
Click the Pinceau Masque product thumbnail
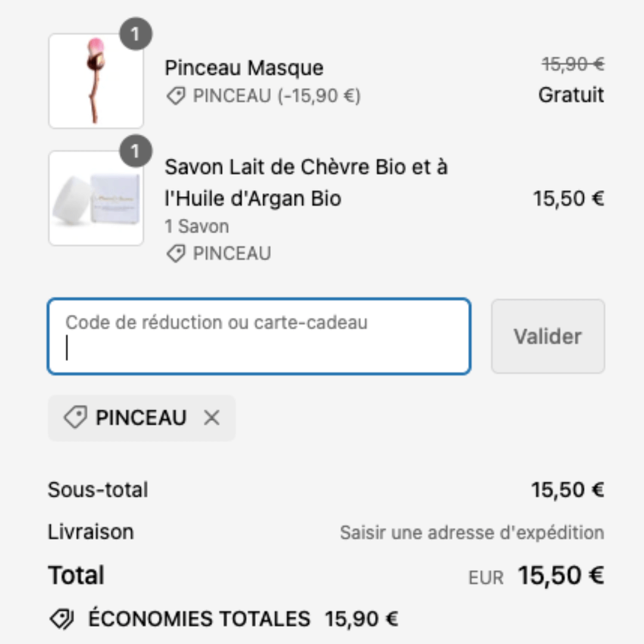coord(96,81)
